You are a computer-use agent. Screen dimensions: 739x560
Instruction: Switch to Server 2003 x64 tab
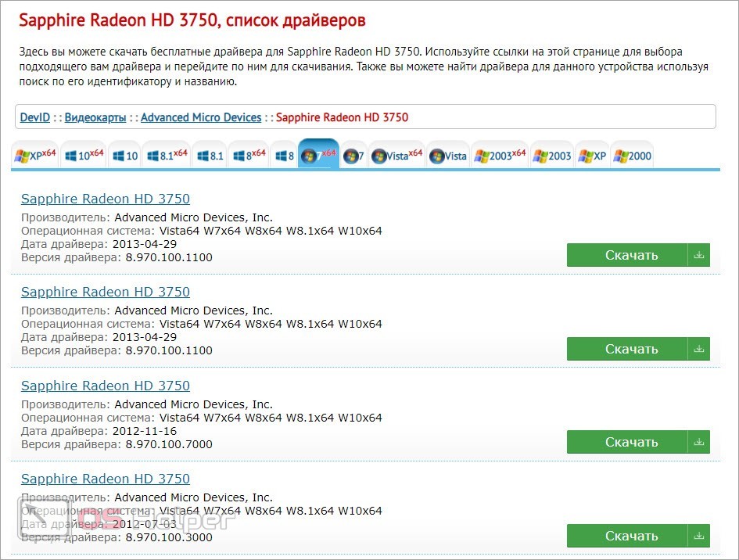tap(500, 155)
